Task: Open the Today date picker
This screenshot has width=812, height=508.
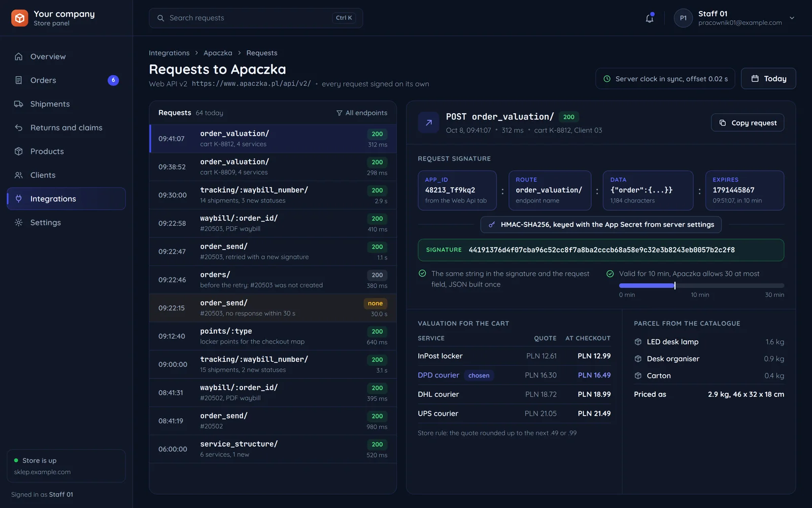Action: (x=768, y=79)
